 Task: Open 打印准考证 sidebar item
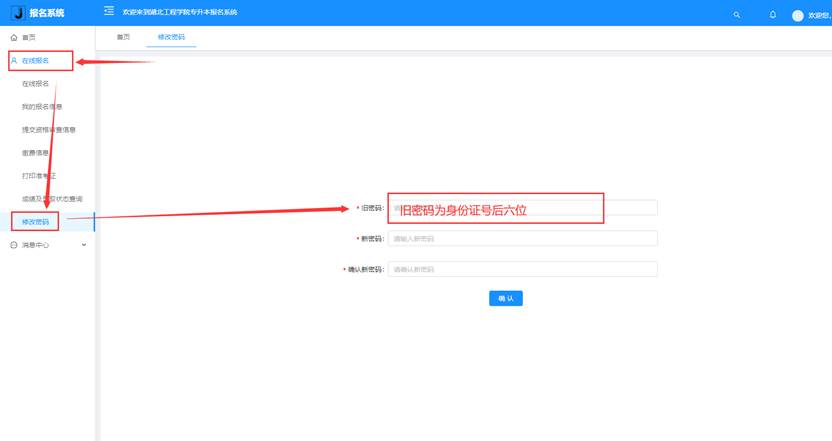[40, 176]
